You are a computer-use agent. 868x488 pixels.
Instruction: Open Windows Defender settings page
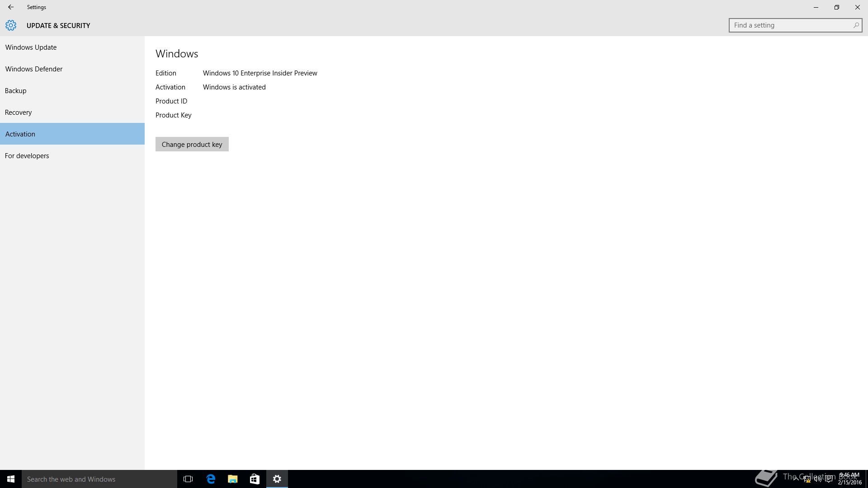pyautogui.click(x=34, y=69)
